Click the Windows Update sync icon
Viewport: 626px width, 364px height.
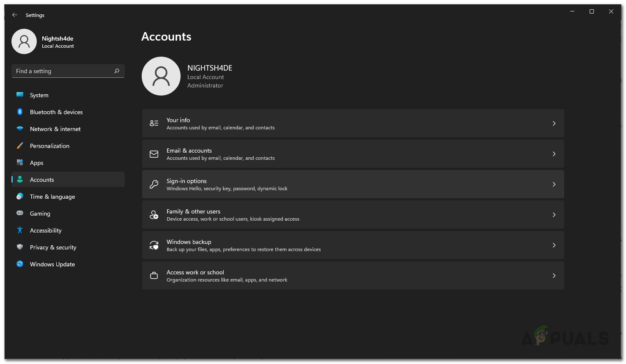click(x=20, y=264)
